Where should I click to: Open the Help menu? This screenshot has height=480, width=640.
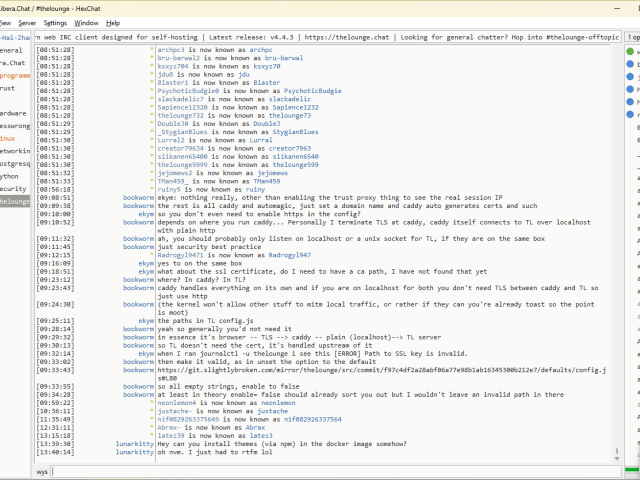(x=113, y=22)
